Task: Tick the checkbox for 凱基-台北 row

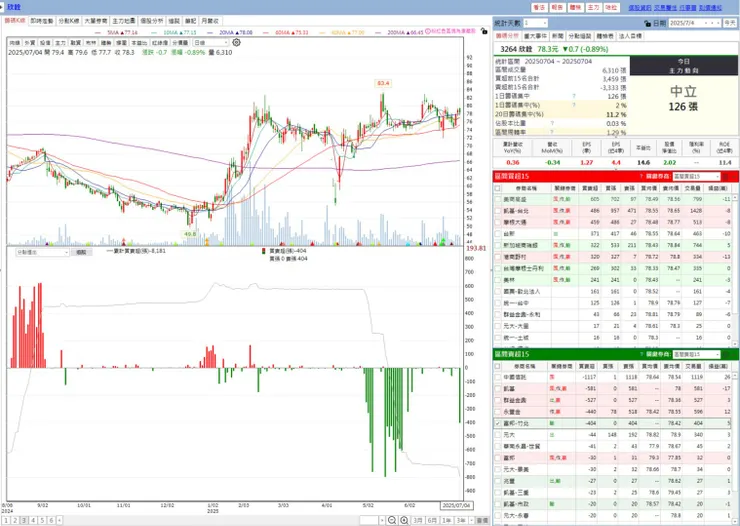Action: (x=497, y=211)
